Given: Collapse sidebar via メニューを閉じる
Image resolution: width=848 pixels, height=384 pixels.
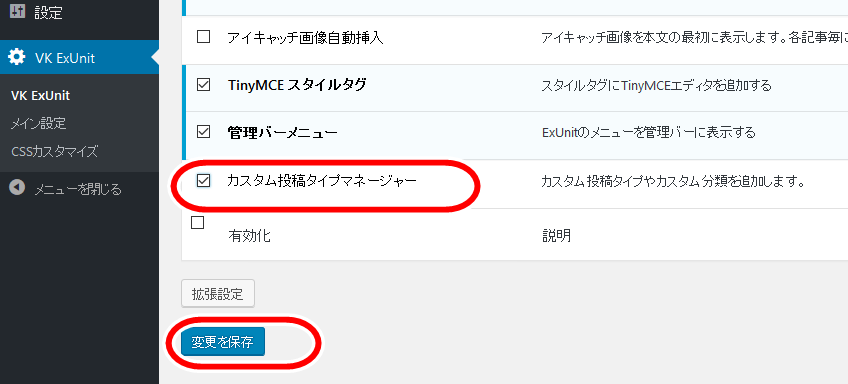Looking at the screenshot, I should pyautogui.click(x=80, y=189).
